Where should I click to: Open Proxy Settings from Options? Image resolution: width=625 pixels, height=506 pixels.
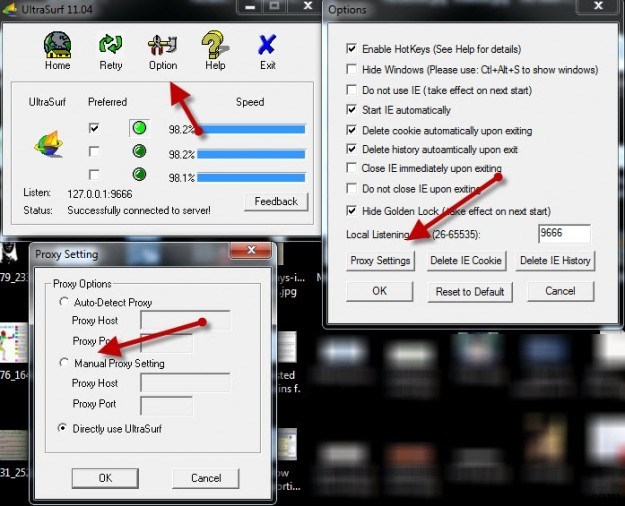[x=380, y=261]
